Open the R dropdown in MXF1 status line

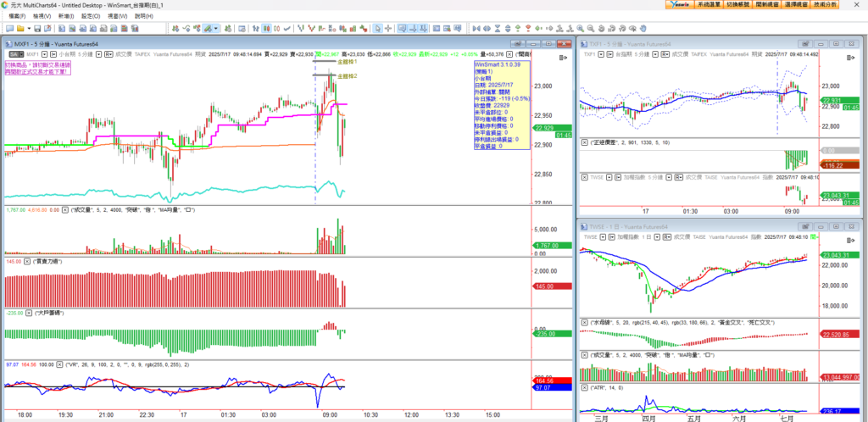click(x=108, y=54)
